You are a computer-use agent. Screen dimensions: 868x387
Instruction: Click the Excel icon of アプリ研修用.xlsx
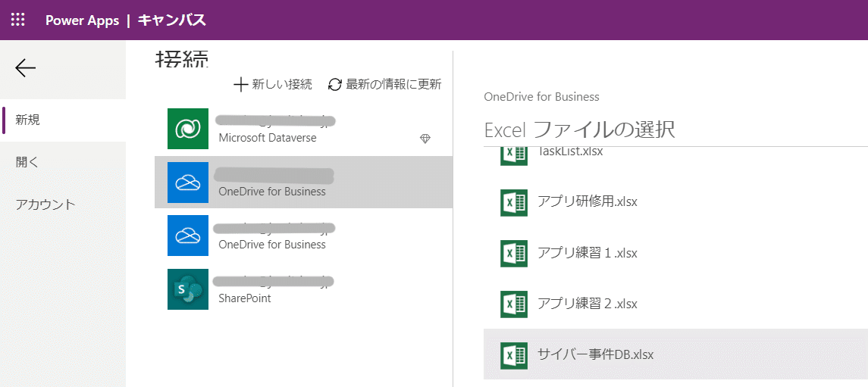coord(513,201)
